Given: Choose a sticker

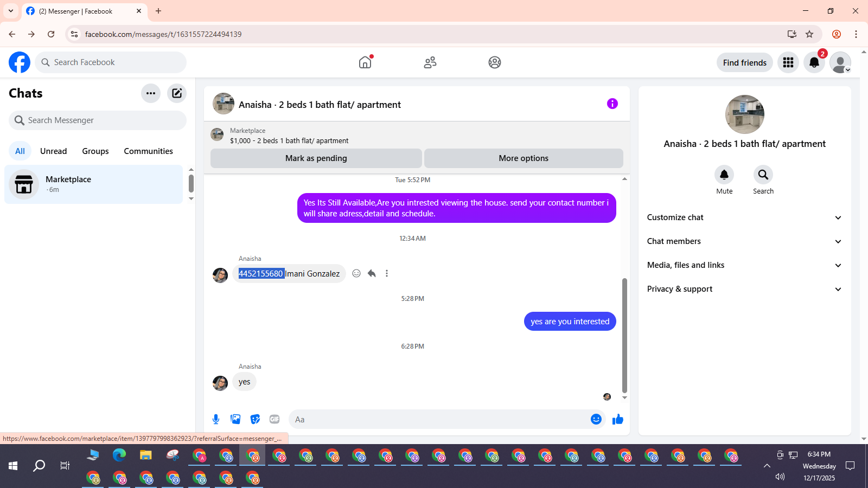Looking at the screenshot, I should 255,419.
